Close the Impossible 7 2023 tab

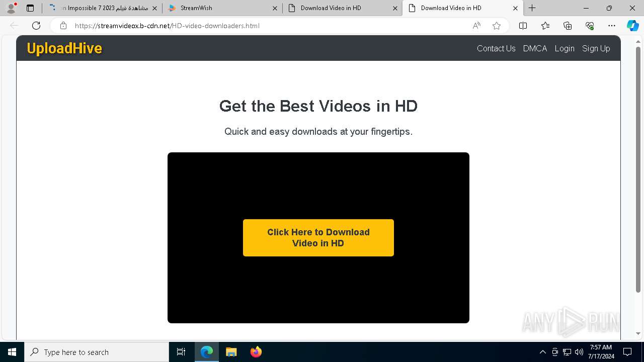click(154, 8)
